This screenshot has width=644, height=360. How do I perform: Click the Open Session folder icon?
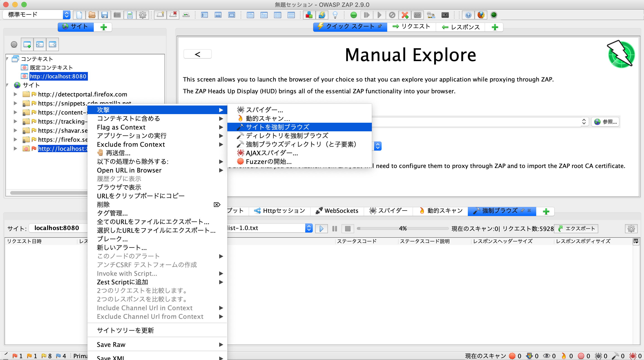pos(92,15)
